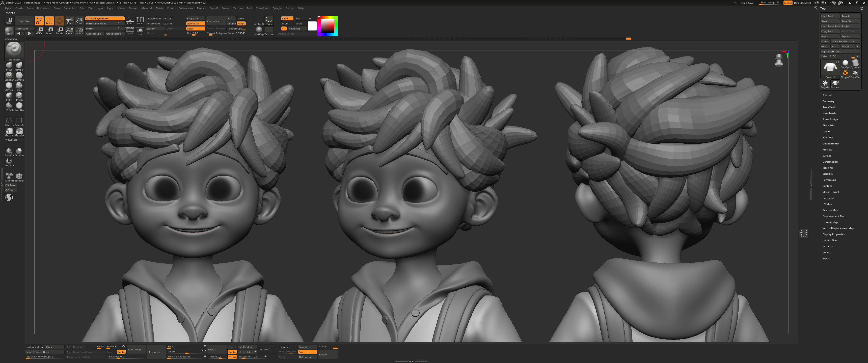Click the BPR render sphere
Image resolution: width=868 pixels, height=363 pixels.
pos(9,31)
